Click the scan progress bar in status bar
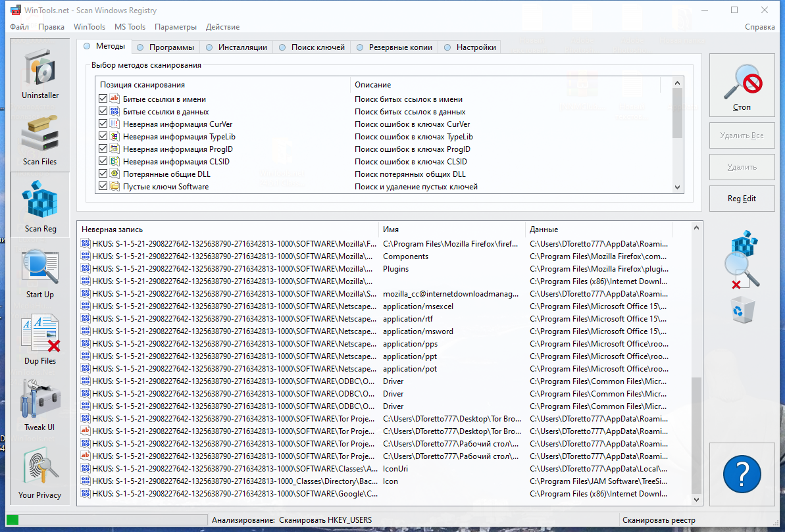 click(x=107, y=520)
